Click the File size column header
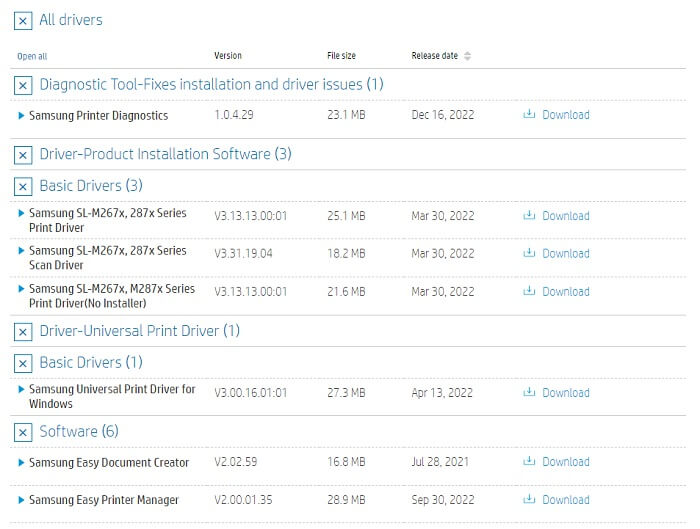This screenshot has width=700, height=529. point(342,56)
